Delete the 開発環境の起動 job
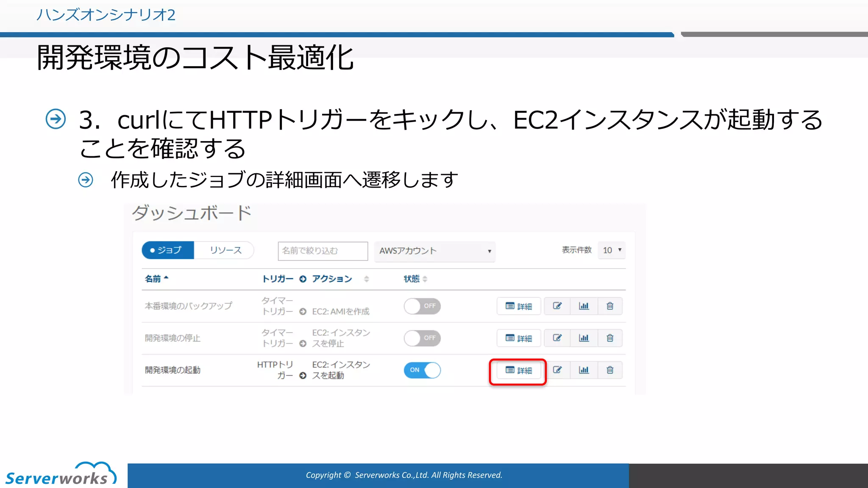The image size is (868, 488). tap(610, 370)
